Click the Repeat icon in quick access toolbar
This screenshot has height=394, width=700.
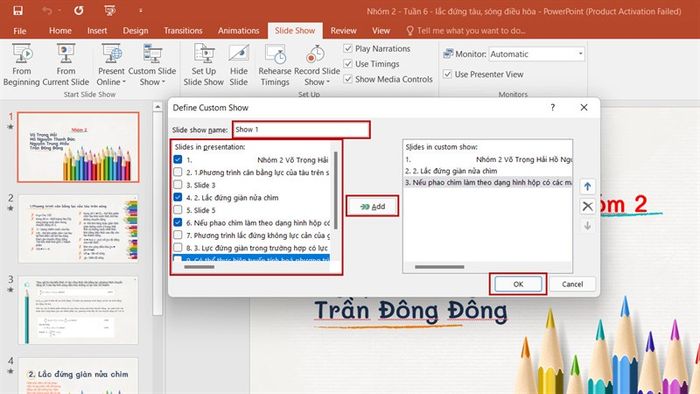click(x=79, y=11)
